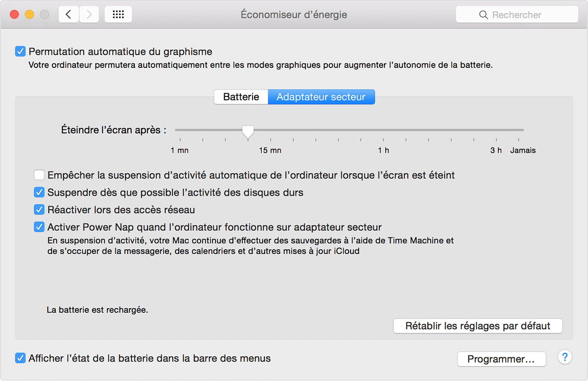Disable Permutation automatique du graphisme
The width and height of the screenshot is (588, 381).
coord(20,51)
